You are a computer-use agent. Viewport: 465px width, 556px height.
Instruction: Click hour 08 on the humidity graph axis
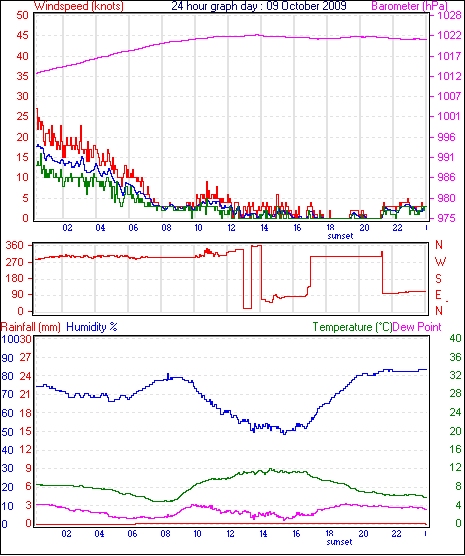pyautogui.click(x=165, y=533)
